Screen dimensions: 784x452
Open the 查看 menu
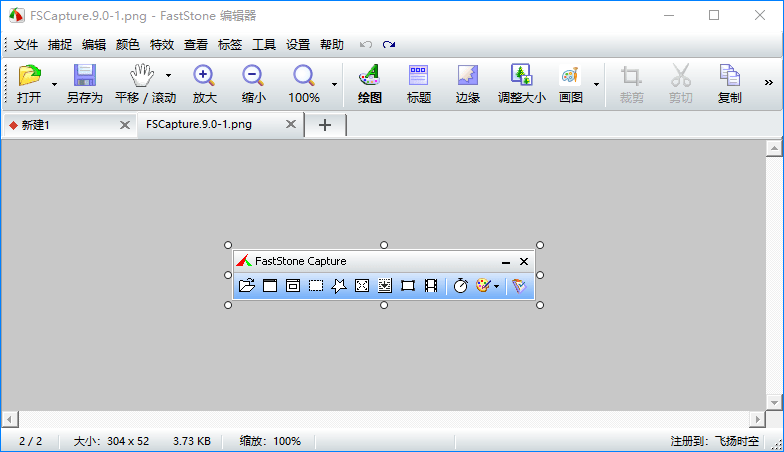(x=196, y=44)
